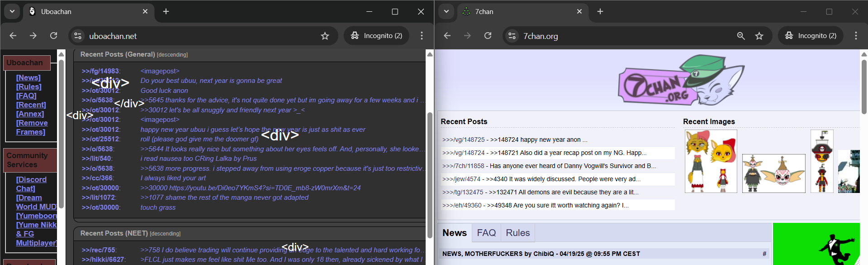Toggle descending sort for Recent Posts (General)

[x=172, y=55]
